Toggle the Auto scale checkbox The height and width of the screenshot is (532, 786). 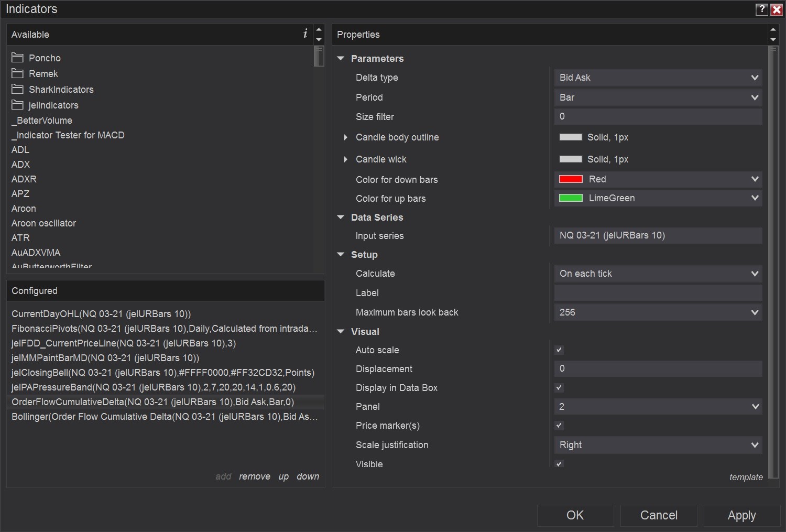(x=559, y=350)
